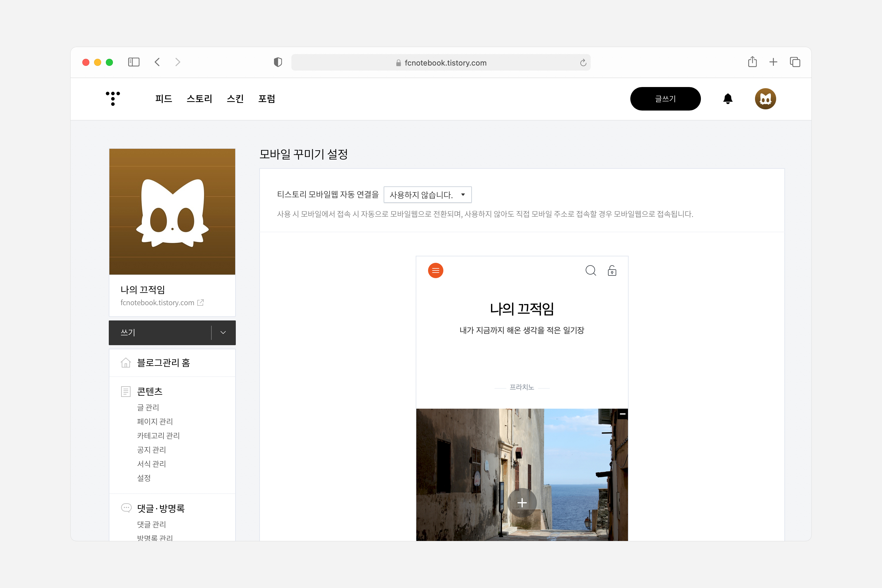Open the 피드 menu item

coord(163,98)
